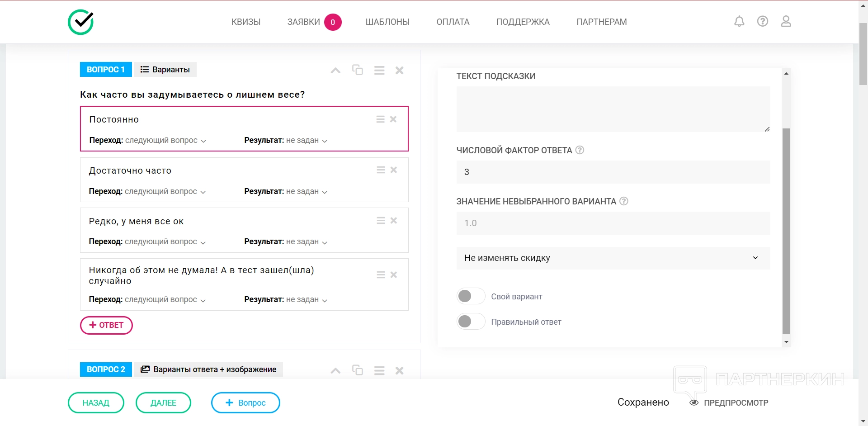868x426 pixels.
Task: Open the user profile icon
Action: [x=786, y=22]
